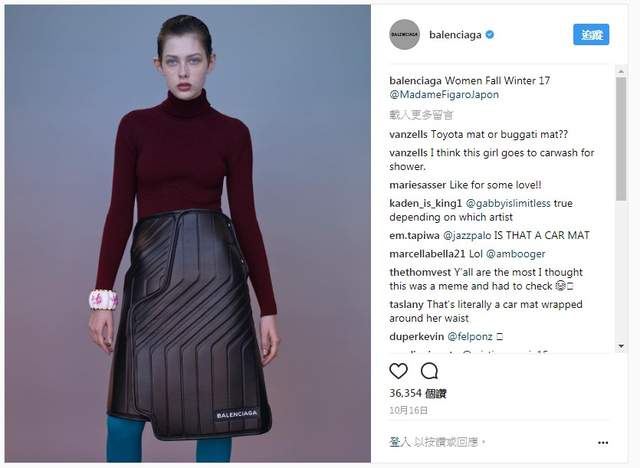Open the @felponz mention
640x468 pixels.
470,337
